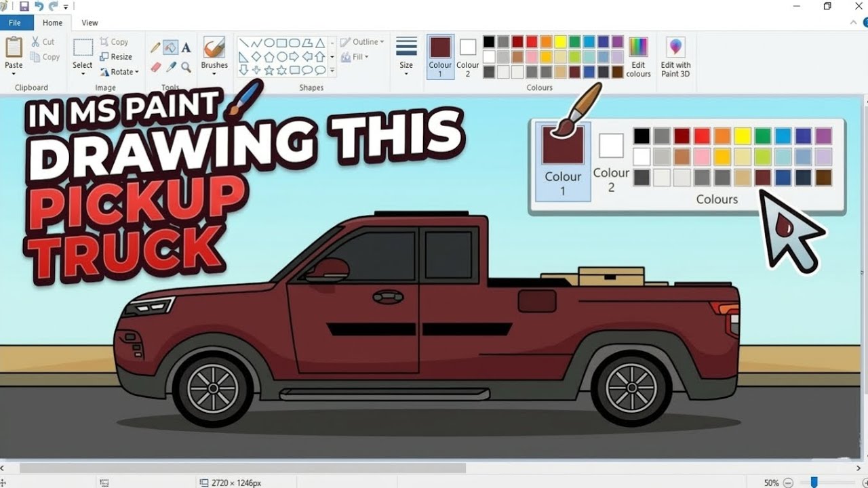Image resolution: width=868 pixels, height=488 pixels.
Task: Select the Pencil tool
Action: pyautogui.click(x=155, y=47)
